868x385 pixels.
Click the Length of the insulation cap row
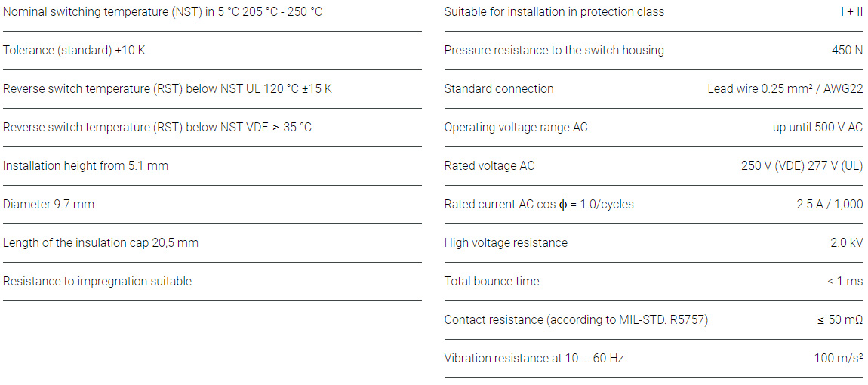(x=100, y=243)
